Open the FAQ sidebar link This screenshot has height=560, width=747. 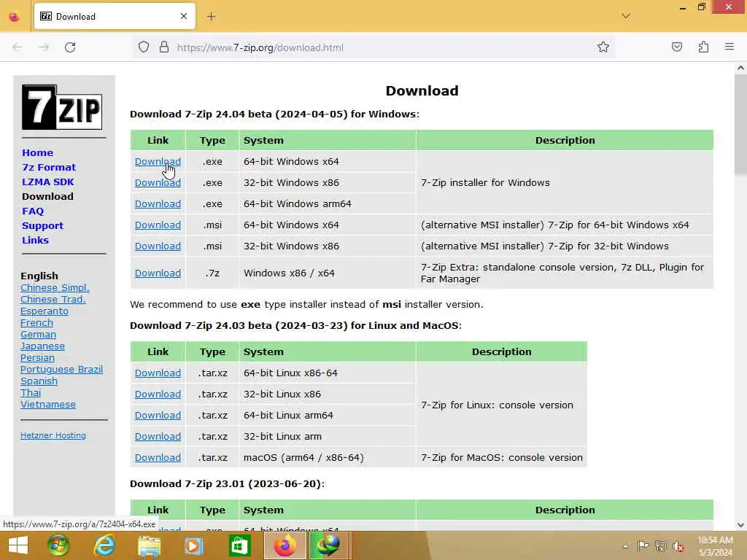tap(33, 211)
